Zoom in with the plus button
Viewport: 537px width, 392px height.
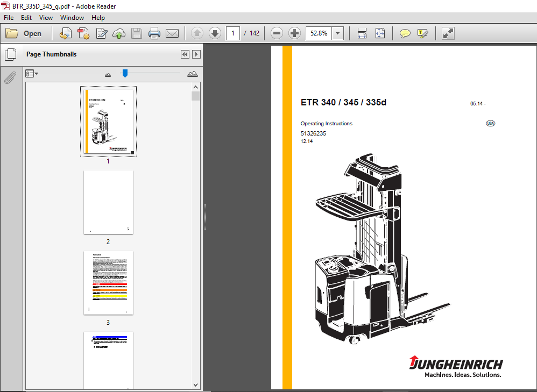tap(294, 33)
